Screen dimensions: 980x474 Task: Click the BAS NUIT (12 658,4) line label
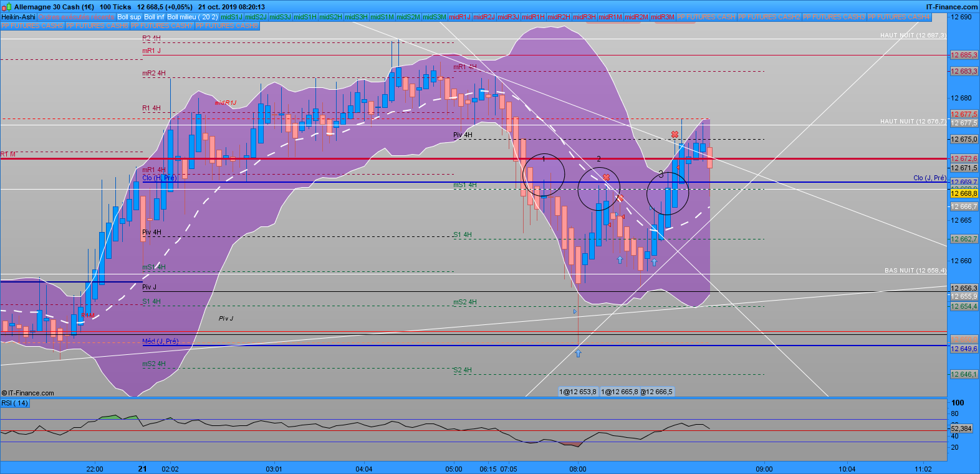click(x=915, y=271)
